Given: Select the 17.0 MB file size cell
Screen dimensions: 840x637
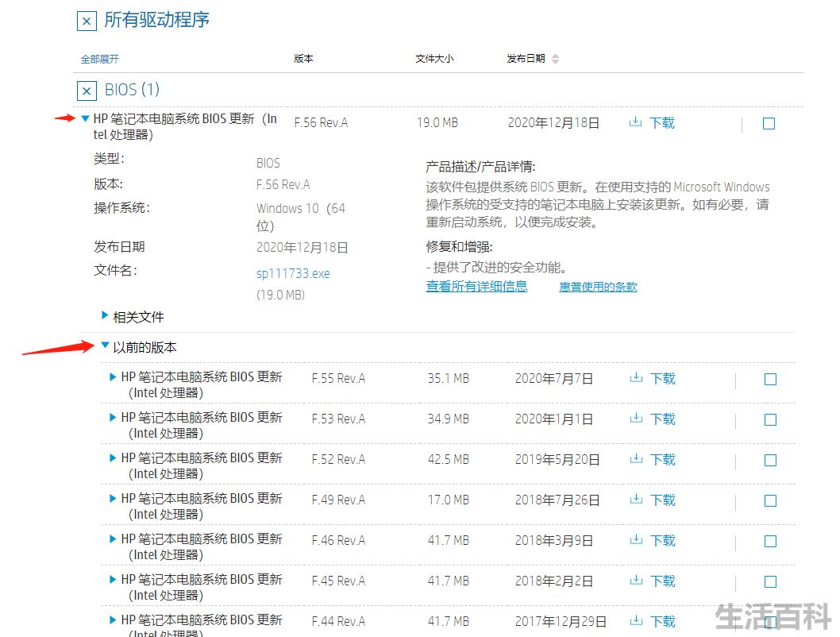Looking at the screenshot, I should [449, 500].
